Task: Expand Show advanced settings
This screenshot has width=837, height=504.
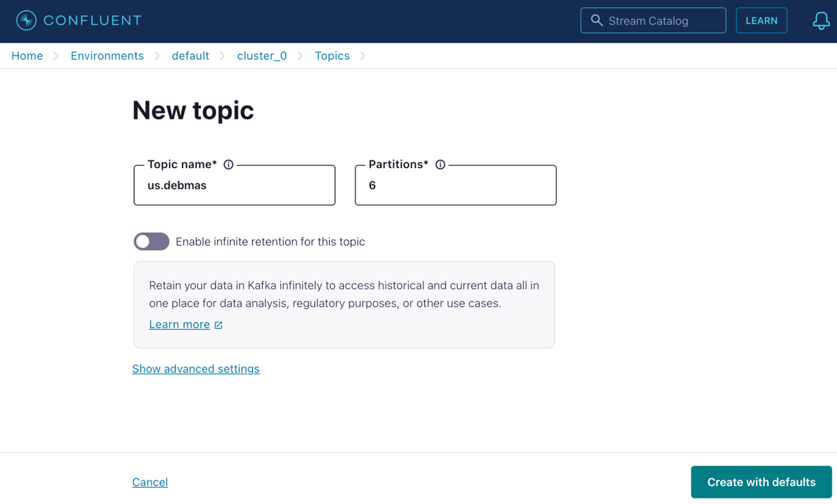Action: click(x=196, y=369)
